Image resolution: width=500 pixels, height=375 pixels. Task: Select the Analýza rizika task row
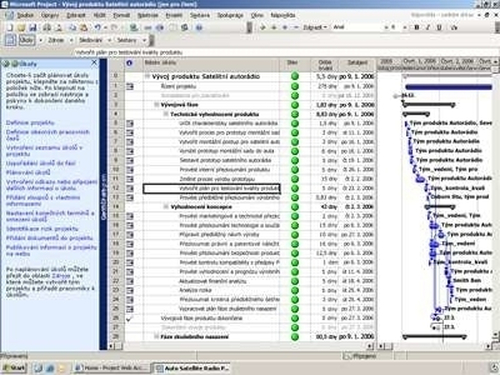click(x=195, y=290)
